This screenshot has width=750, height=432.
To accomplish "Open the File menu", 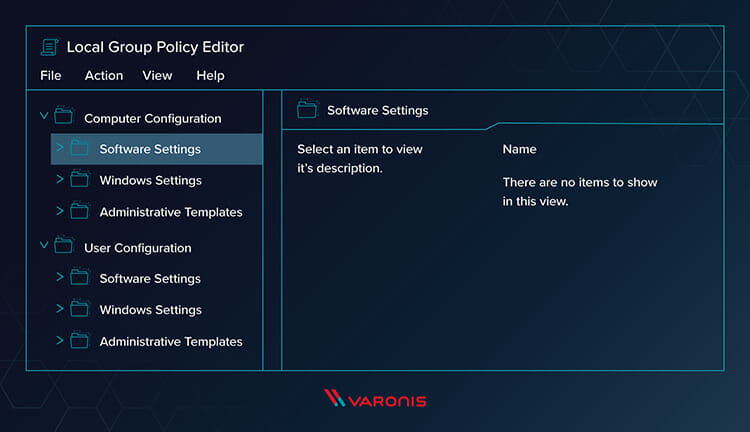I will click(51, 76).
